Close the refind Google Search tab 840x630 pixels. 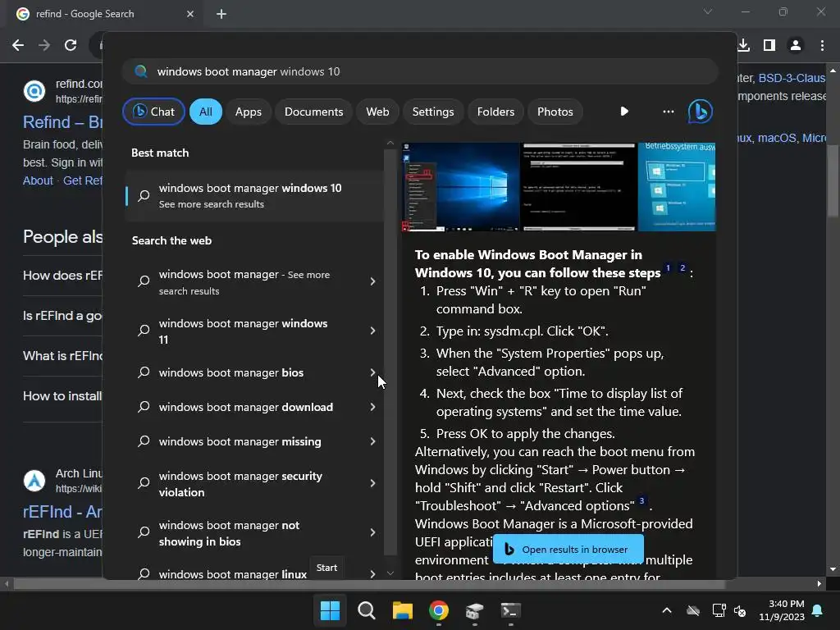pos(190,14)
